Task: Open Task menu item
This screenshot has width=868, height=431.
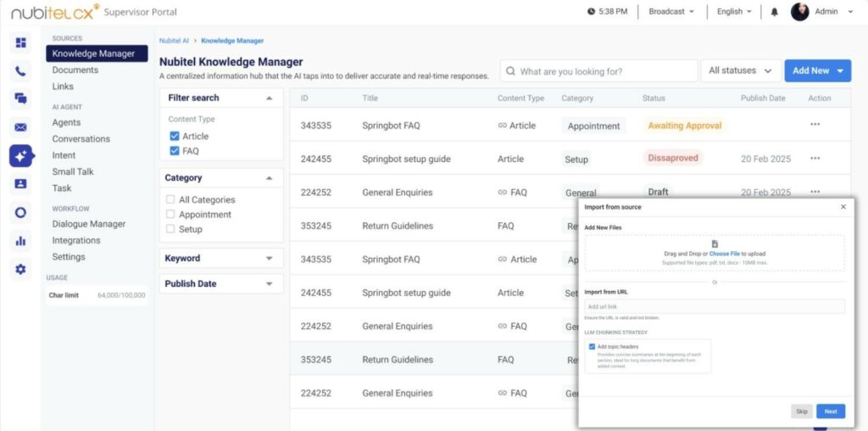Action: point(61,188)
